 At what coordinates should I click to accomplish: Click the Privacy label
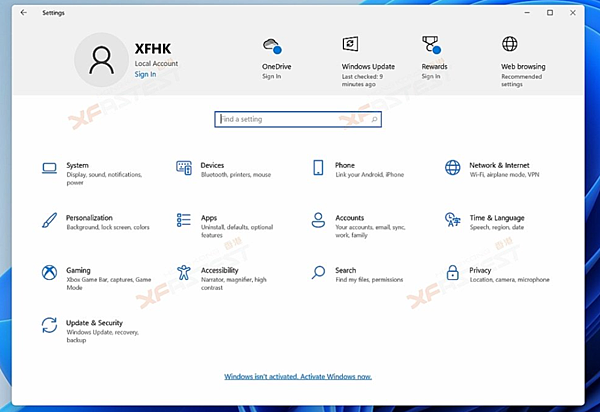click(x=480, y=270)
